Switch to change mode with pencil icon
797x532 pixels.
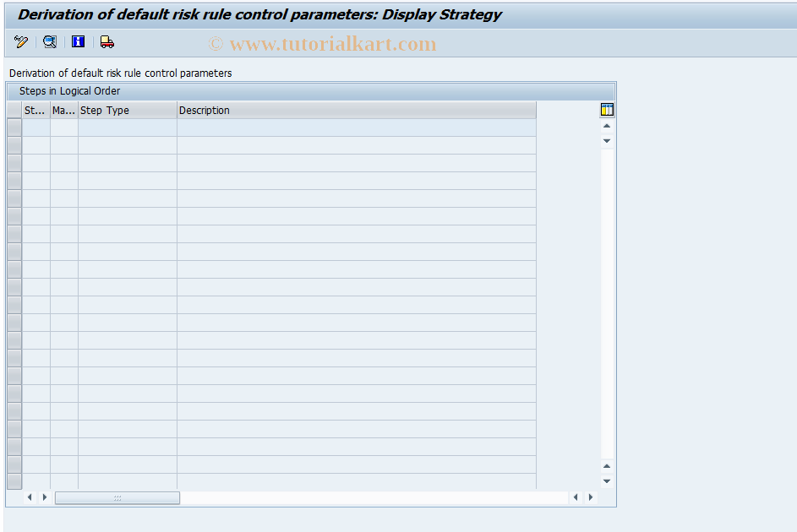pyautogui.click(x=21, y=41)
